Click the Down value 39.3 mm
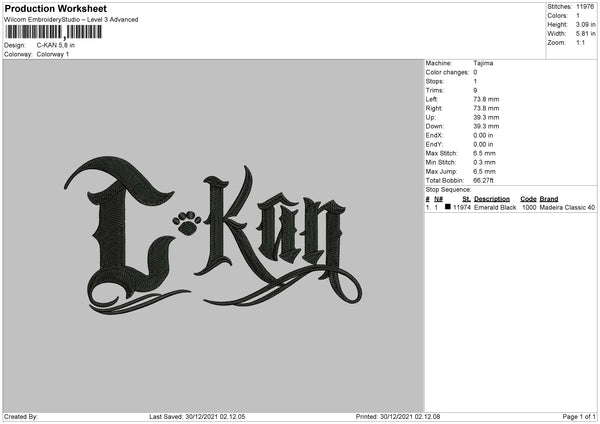The width and height of the screenshot is (600, 424). (486, 126)
